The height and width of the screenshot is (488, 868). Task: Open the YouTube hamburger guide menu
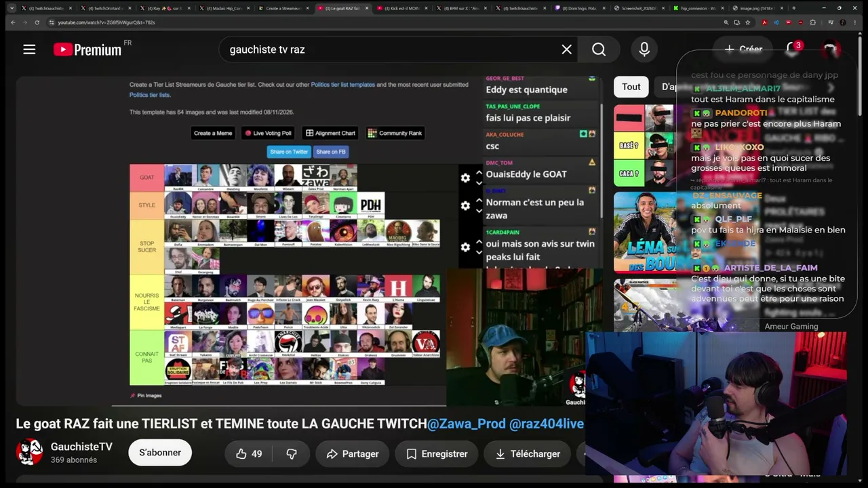tap(29, 49)
